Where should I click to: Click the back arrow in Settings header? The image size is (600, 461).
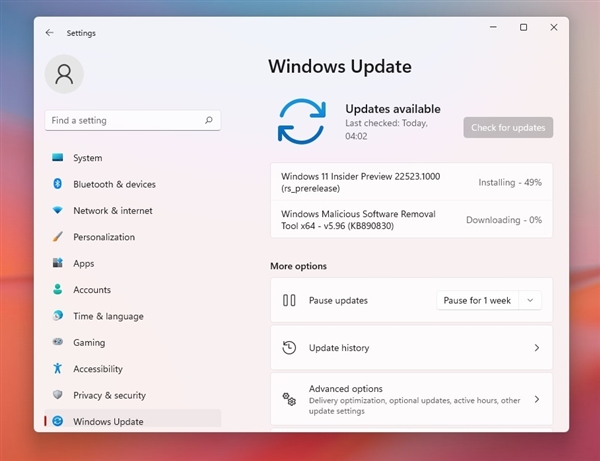50,33
